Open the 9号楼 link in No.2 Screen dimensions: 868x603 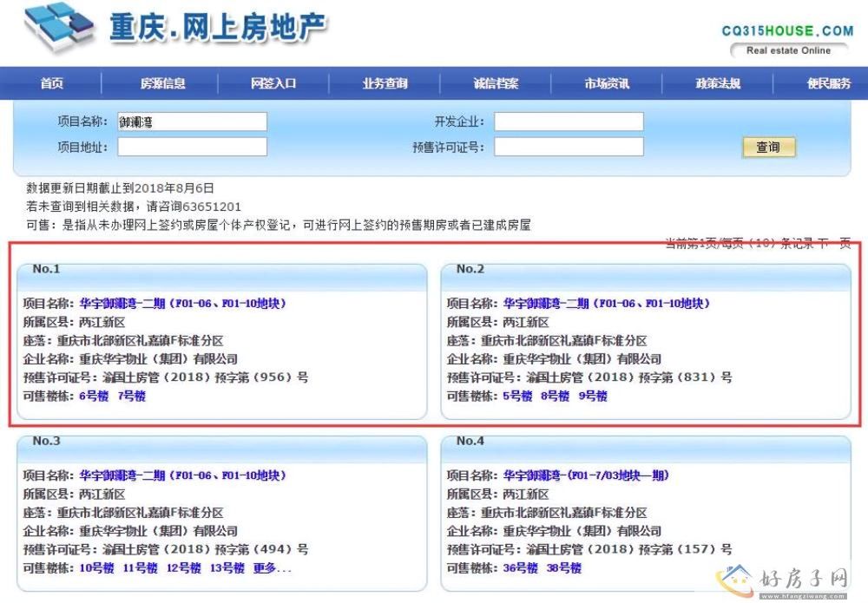[593, 397]
